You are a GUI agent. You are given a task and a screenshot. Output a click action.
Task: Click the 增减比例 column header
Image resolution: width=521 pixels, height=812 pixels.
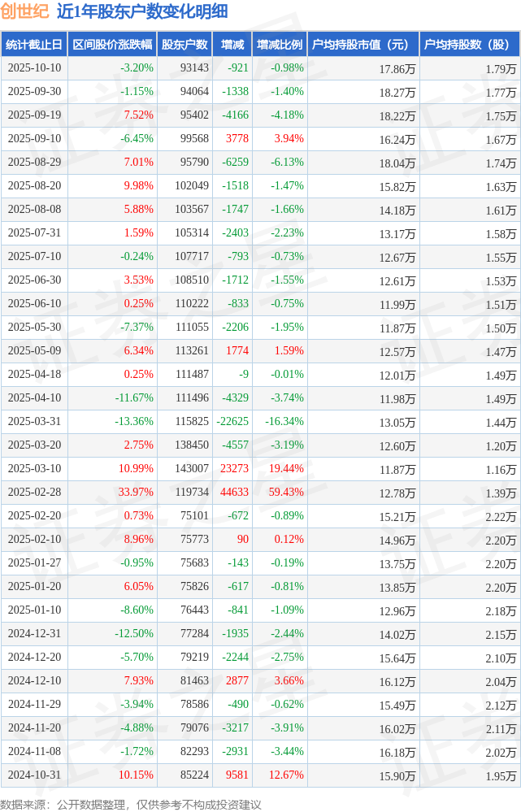click(x=279, y=44)
